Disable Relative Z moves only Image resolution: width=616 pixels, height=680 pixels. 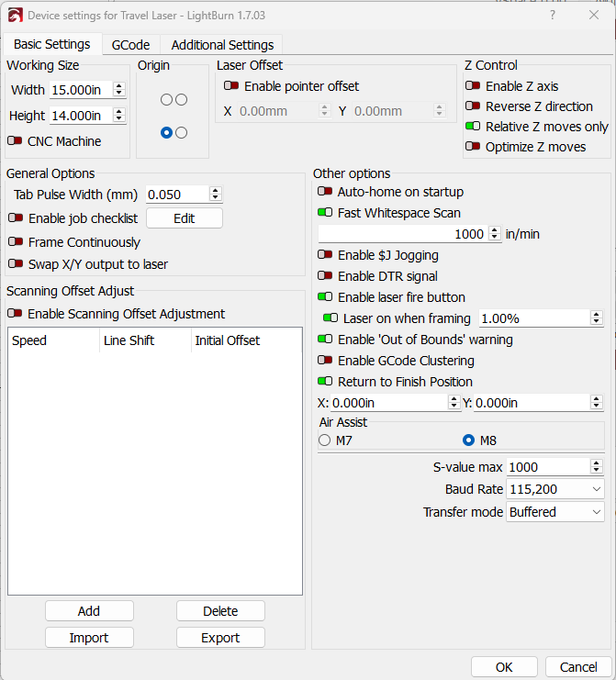coord(473,127)
